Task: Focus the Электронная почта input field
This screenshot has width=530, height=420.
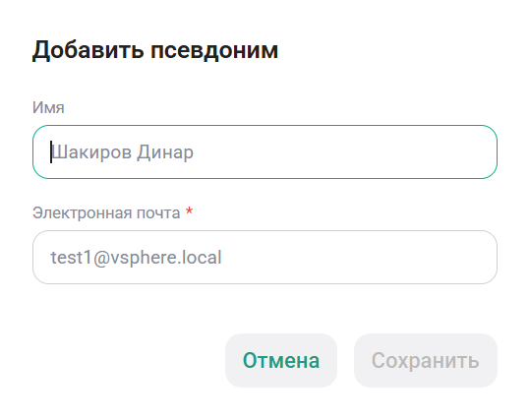Action: click(x=265, y=258)
